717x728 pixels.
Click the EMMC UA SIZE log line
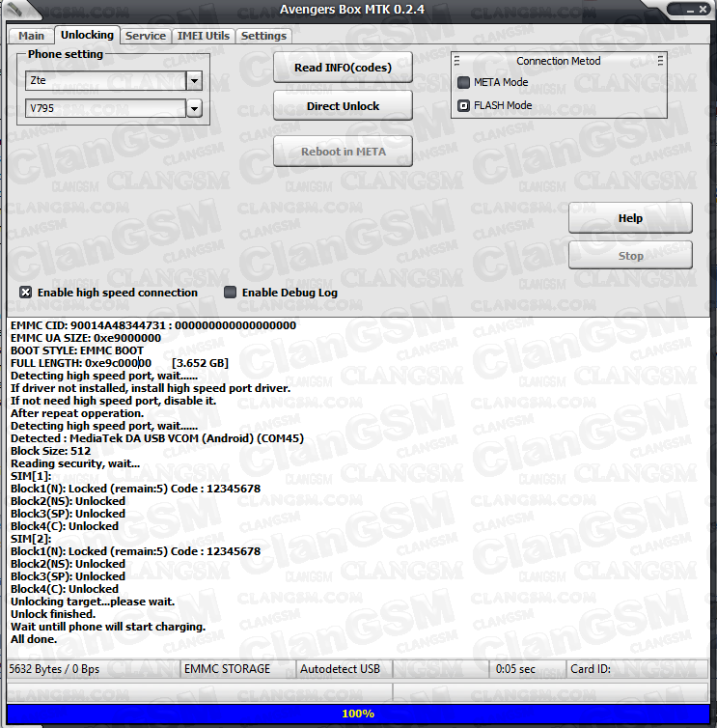pos(86,338)
